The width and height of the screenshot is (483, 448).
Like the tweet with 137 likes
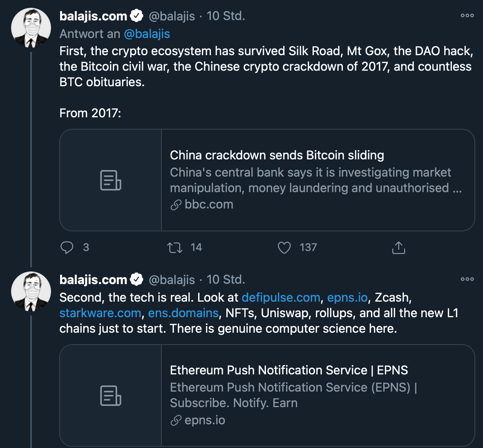point(284,248)
